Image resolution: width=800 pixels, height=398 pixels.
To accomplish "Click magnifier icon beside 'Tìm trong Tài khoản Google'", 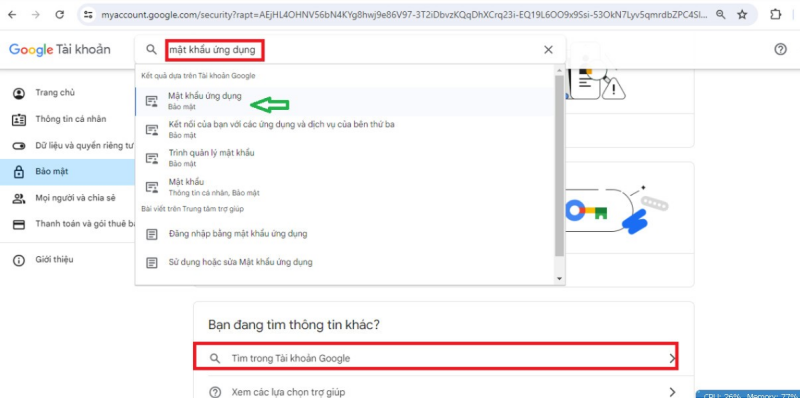I will coord(215,359).
